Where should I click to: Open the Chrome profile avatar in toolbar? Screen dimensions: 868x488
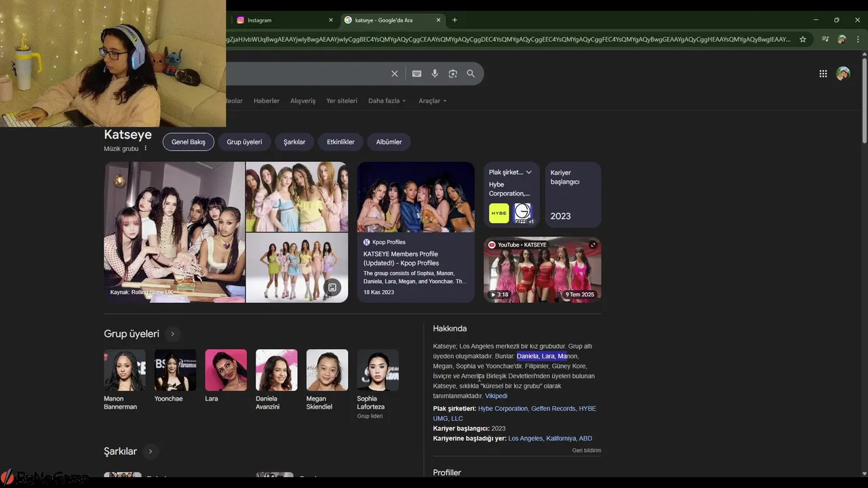tap(842, 39)
